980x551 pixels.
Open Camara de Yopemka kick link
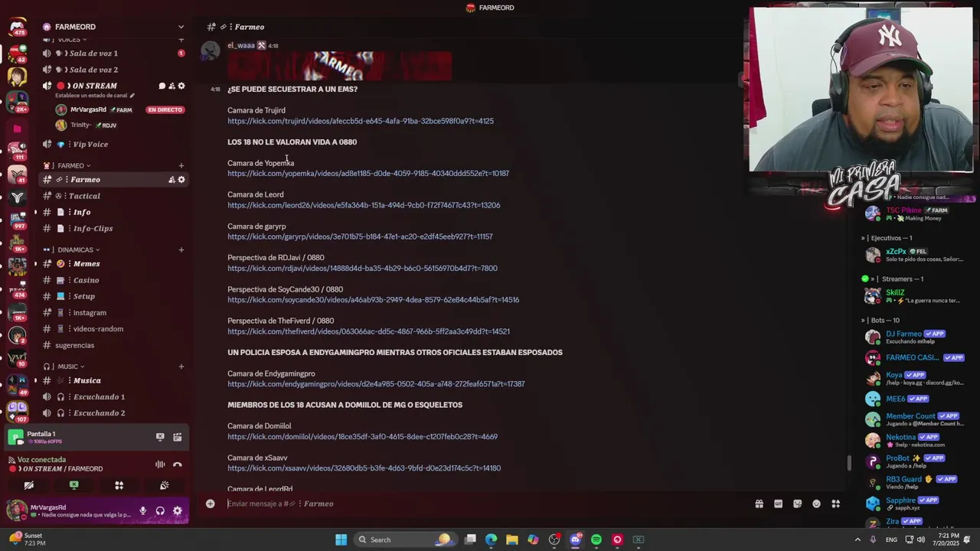tap(368, 174)
